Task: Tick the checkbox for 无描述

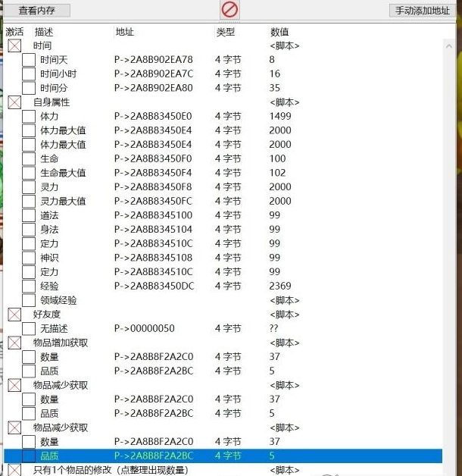Action: click(29, 328)
